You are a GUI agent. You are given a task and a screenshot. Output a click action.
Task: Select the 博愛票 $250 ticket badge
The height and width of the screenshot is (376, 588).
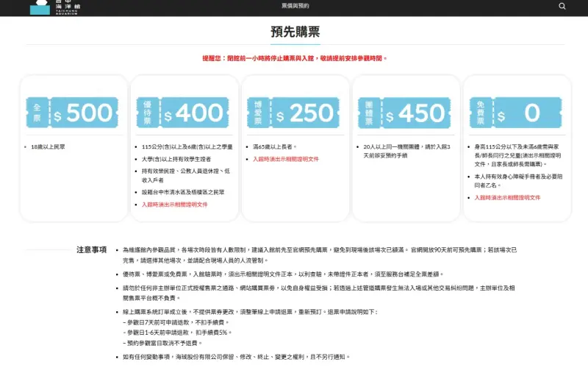point(293,113)
